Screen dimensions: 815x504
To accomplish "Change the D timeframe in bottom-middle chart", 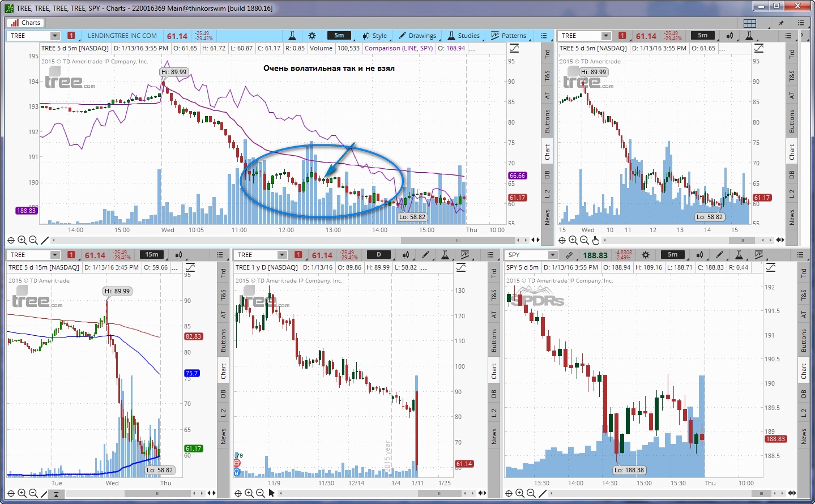I will click(379, 254).
